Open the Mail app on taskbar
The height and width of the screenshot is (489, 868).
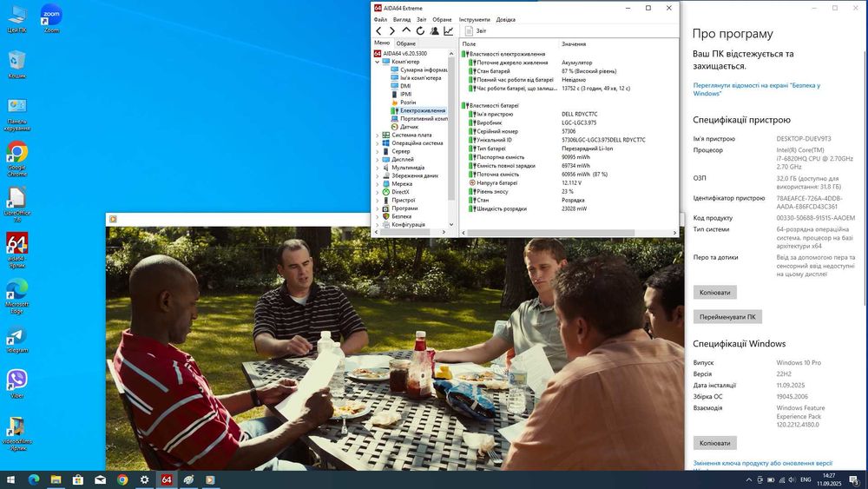pos(100,479)
